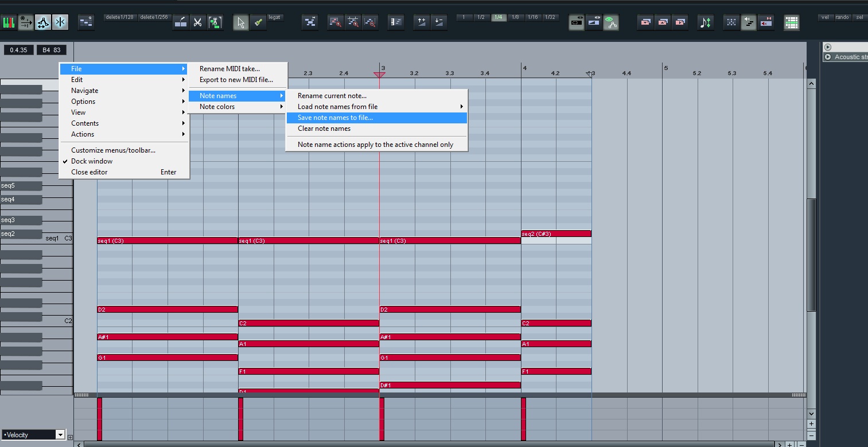
Task: Click the small note-blocks grid toolbar icon
Action: tap(86, 22)
